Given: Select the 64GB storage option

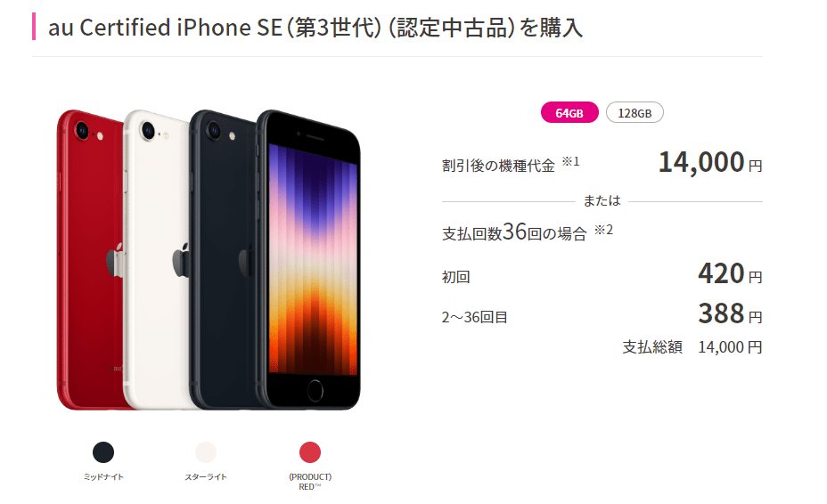Looking at the screenshot, I should (569, 113).
